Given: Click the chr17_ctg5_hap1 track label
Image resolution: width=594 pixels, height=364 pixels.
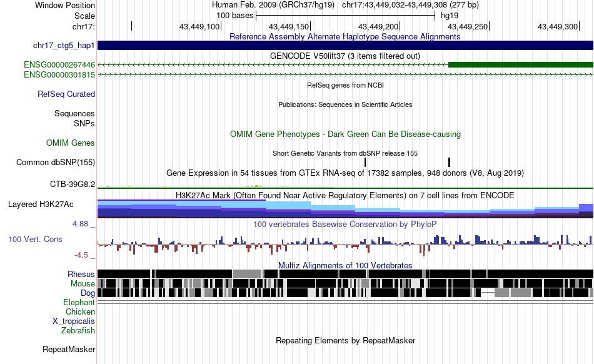Looking at the screenshot, I should pyautogui.click(x=64, y=46).
